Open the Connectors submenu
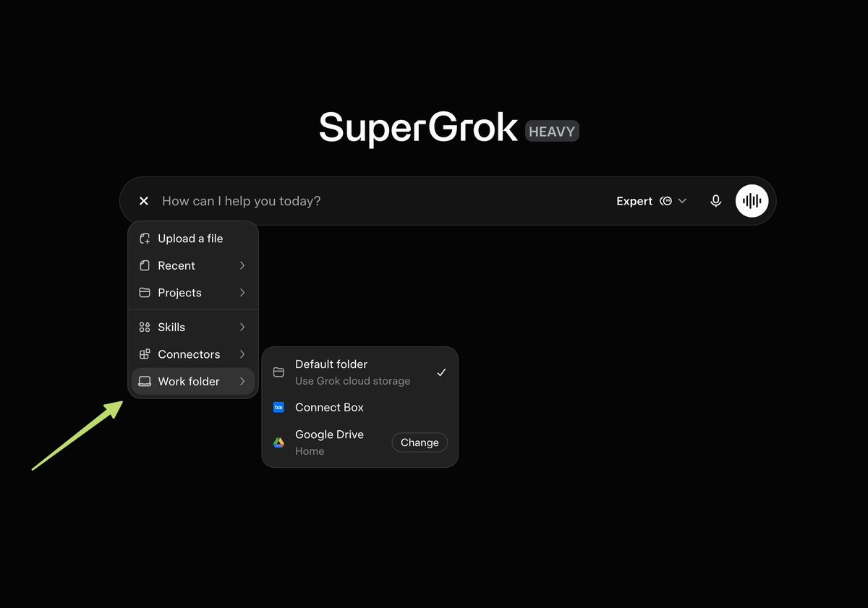 pos(193,354)
